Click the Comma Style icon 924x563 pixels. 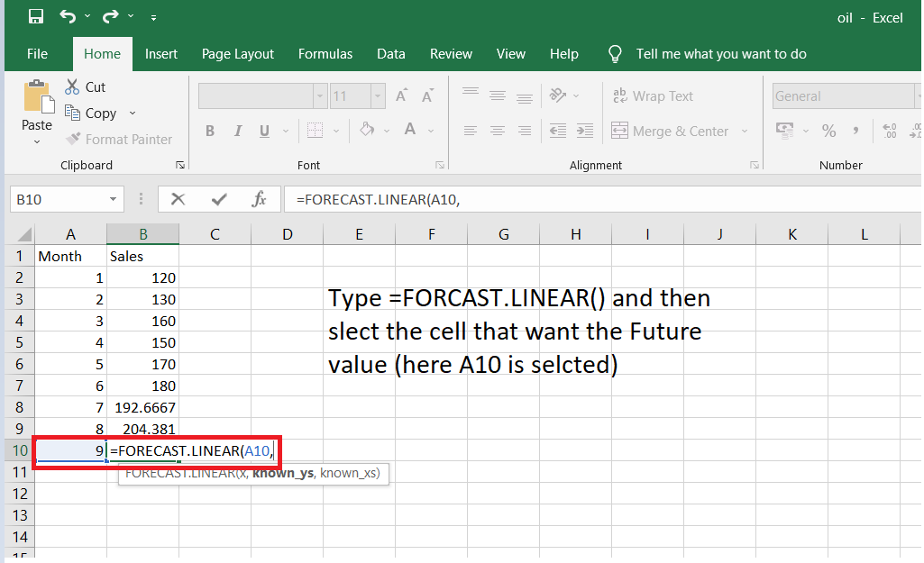click(855, 131)
